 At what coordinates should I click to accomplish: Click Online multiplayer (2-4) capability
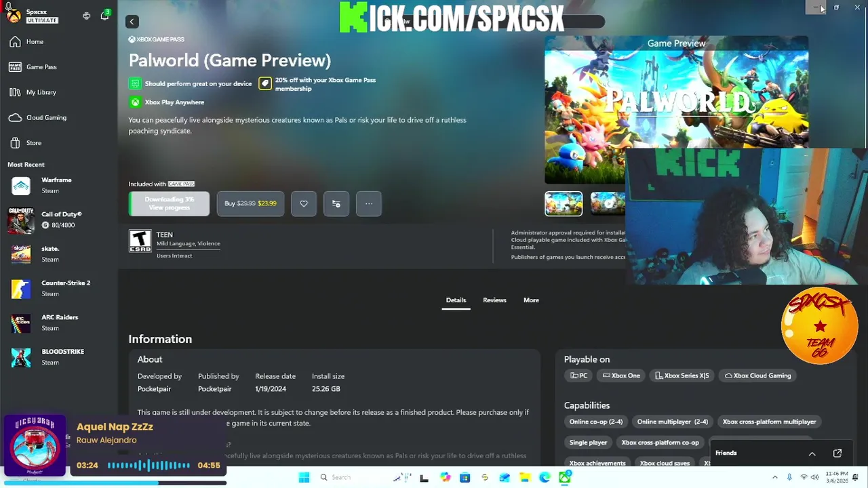(x=672, y=422)
